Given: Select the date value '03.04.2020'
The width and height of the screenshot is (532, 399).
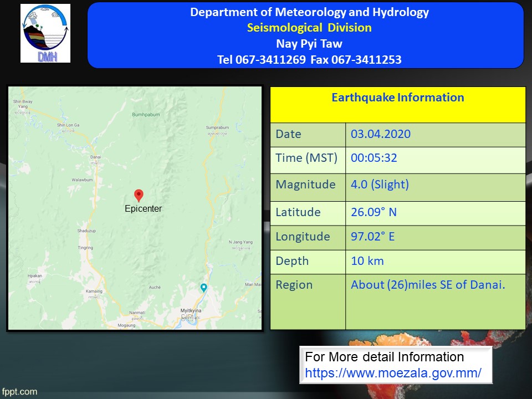Looking at the screenshot, I should 381,134.
